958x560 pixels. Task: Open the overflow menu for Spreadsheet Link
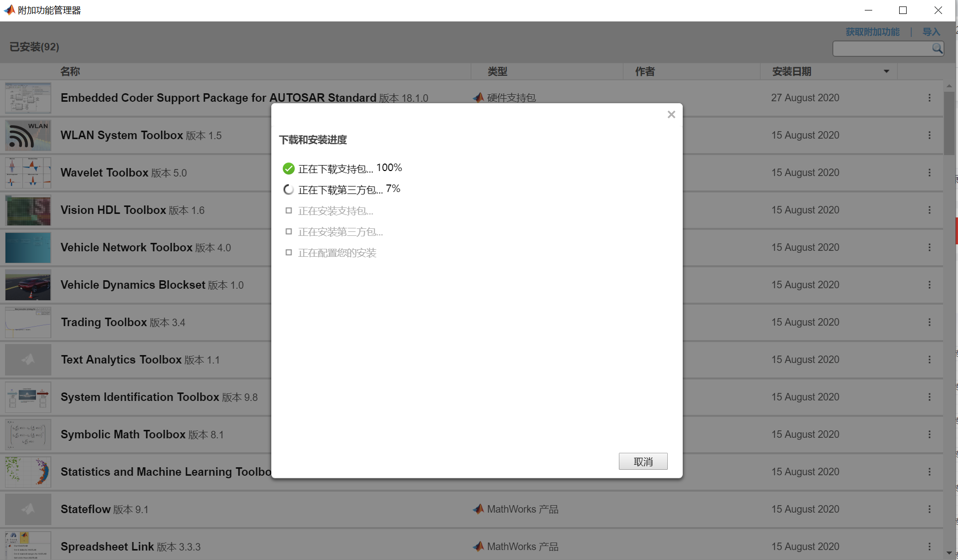929,546
